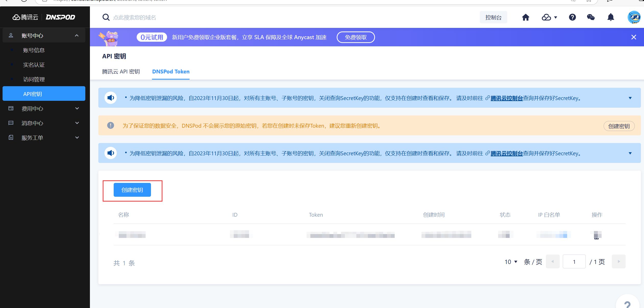The height and width of the screenshot is (308, 644).
Task: Click the help question mark icon
Action: pos(572,17)
